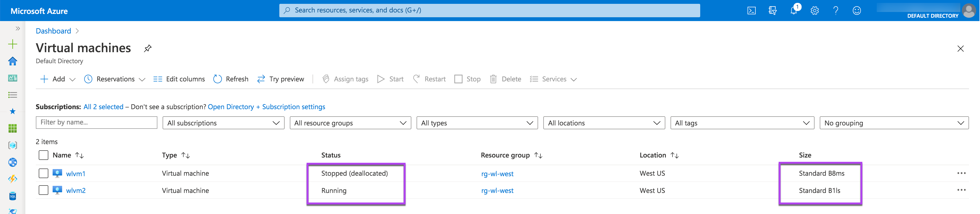
Task: Open No grouping dropdown
Action: [x=894, y=123]
